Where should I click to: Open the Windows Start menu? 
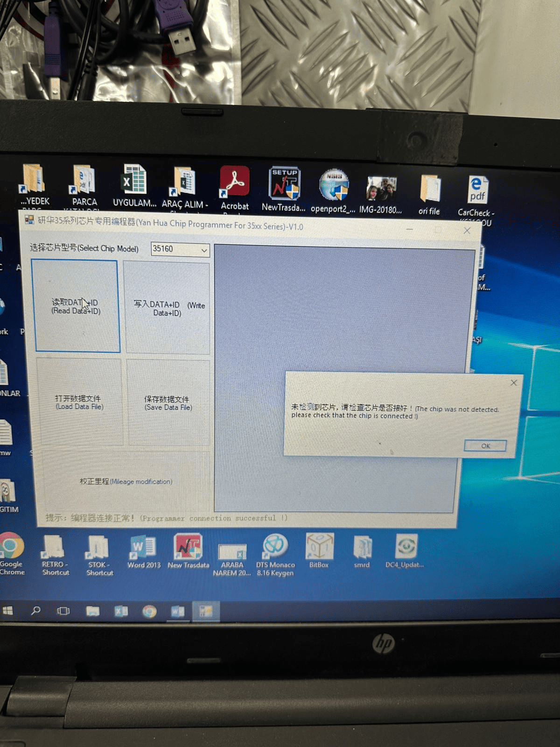pyautogui.click(x=8, y=611)
